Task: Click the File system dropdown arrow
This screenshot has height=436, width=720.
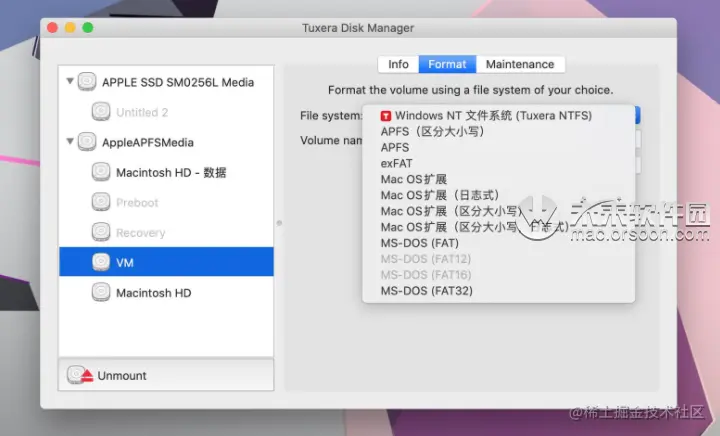Action: 637,115
